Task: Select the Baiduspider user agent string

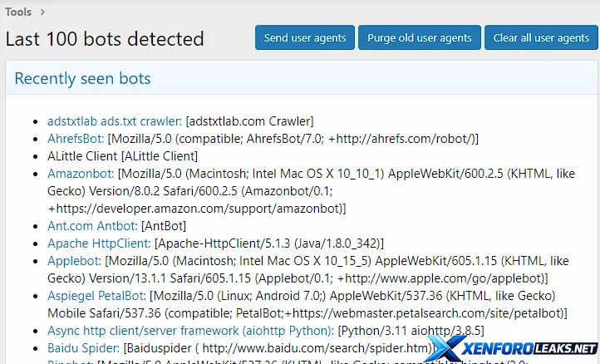Action: (280, 348)
